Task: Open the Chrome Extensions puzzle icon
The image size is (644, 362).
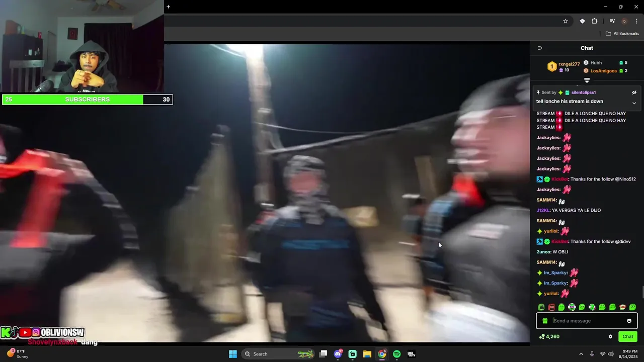Action: (594, 21)
